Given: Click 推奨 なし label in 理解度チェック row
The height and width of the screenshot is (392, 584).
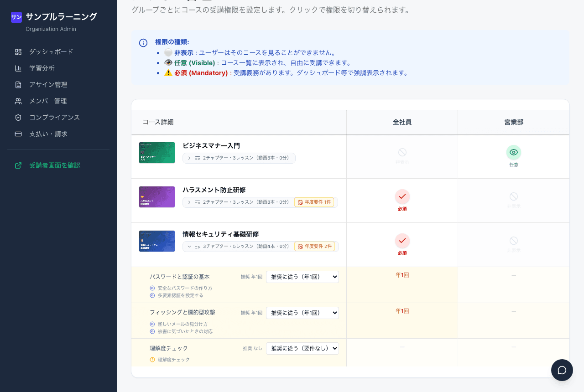Looking at the screenshot, I should (x=252, y=348).
